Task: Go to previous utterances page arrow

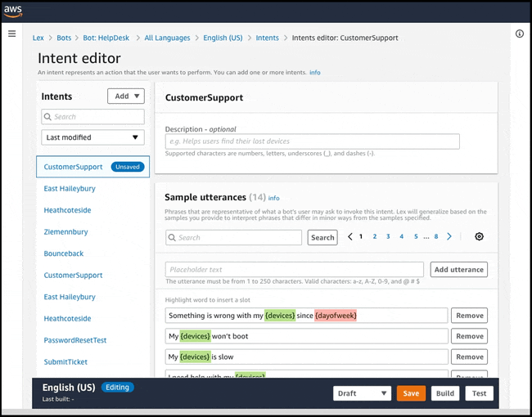Action: click(x=350, y=236)
